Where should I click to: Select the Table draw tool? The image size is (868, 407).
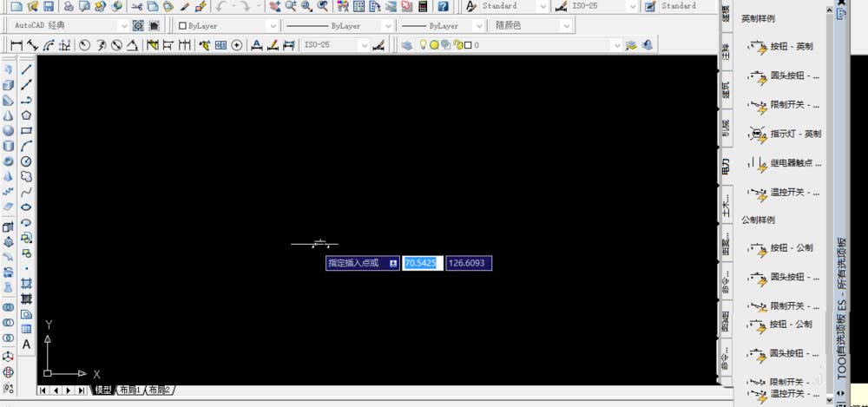coord(26,329)
